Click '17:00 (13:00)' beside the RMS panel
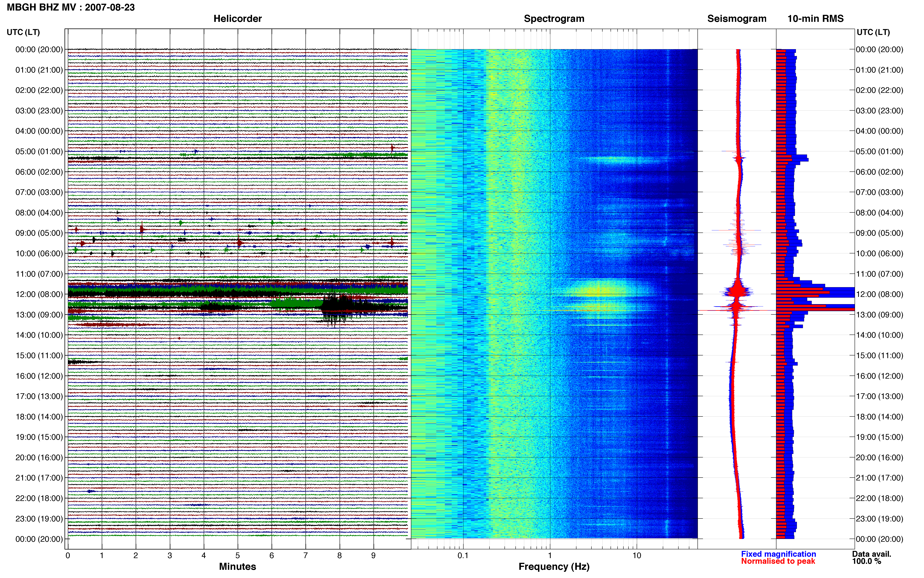The height and width of the screenshot is (578, 924). [x=880, y=396]
